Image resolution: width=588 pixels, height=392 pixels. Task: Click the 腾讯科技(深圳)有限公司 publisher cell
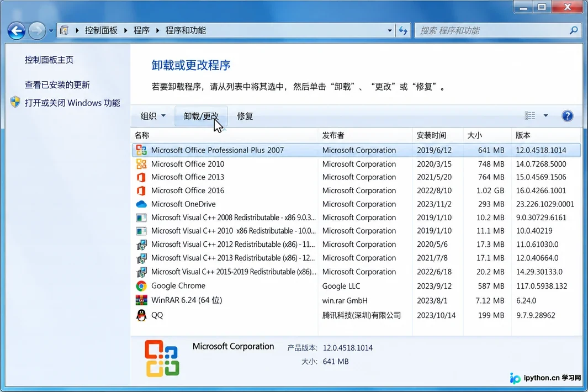click(x=362, y=315)
